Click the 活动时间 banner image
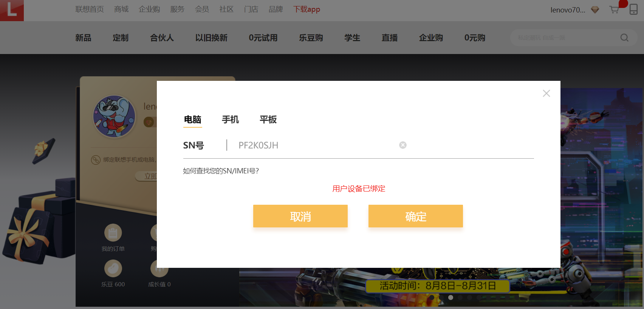The height and width of the screenshot is (309, 644). [x=438, y=286]
